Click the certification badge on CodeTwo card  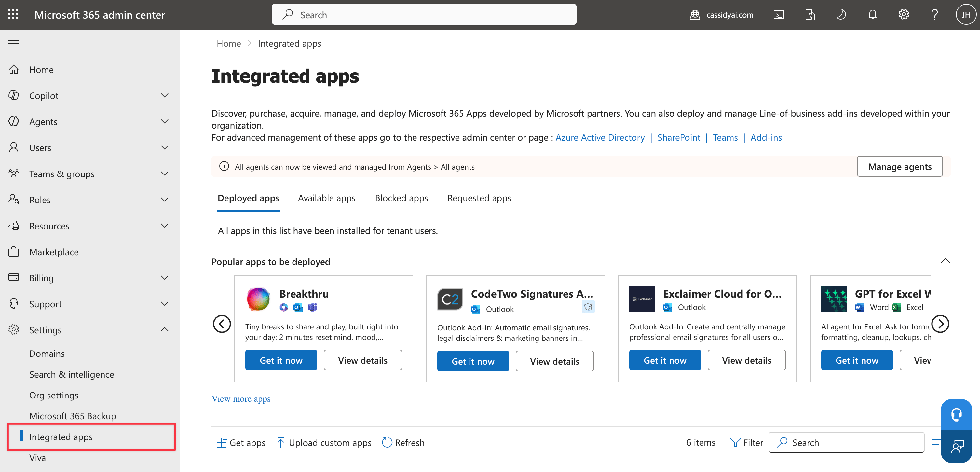coord(588,307)
